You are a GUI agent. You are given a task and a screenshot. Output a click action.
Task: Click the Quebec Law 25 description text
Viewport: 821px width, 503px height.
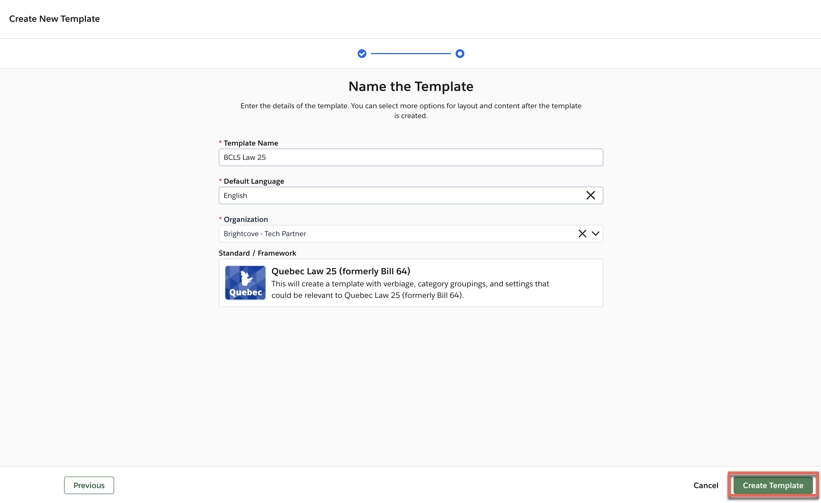click(x=410, y=290)
